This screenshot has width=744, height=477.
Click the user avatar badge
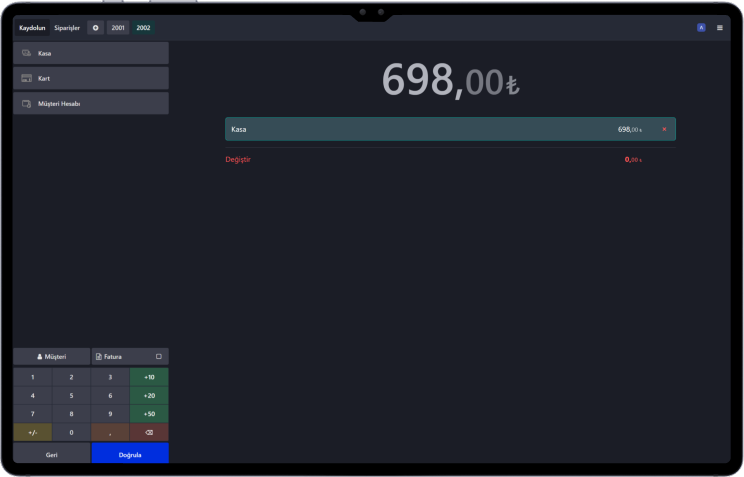(x=701, y=28)
